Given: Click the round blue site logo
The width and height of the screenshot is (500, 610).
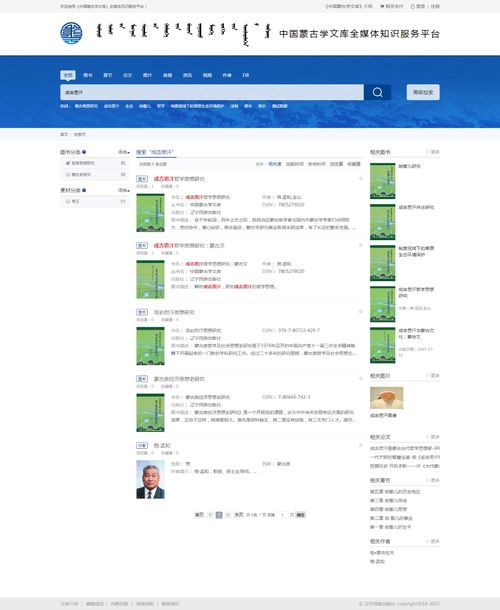Looking at the screenshot, I should click(x=71, y=33).
